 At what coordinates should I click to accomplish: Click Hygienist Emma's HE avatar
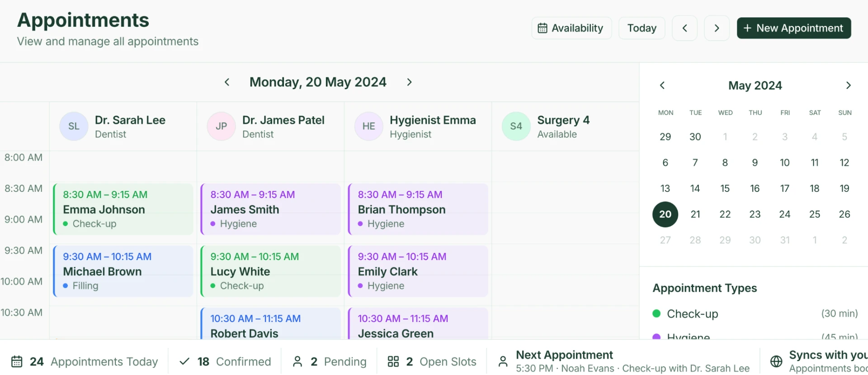tap(368, 126)
